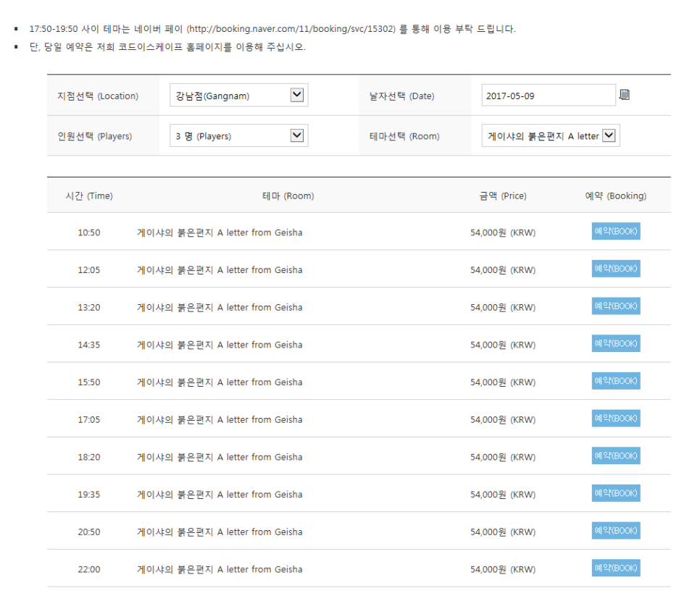Screen dimensions: 700x596
Task: Open the Location dropdown showing 강남점(Gangnam)
Action: pos(239,95)
